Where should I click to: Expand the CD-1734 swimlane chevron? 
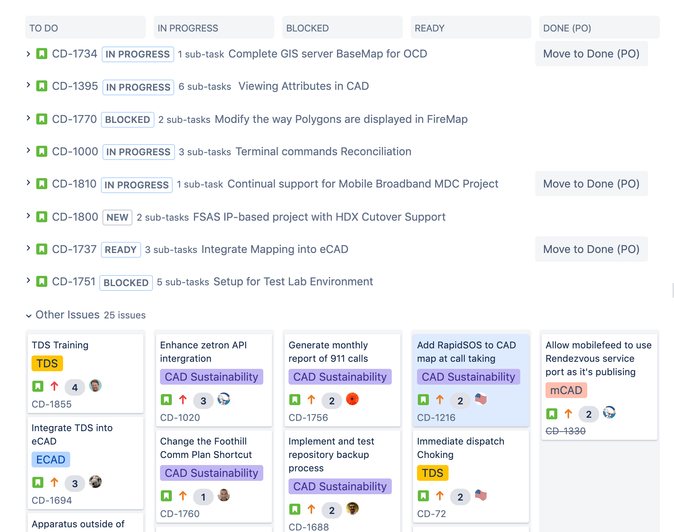[x=28, y=54]
